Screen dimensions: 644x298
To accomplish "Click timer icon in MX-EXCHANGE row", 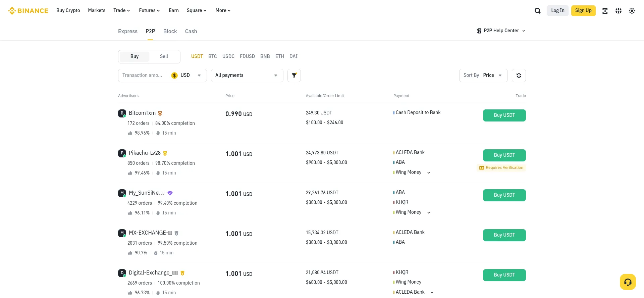I will pos(156,253).
